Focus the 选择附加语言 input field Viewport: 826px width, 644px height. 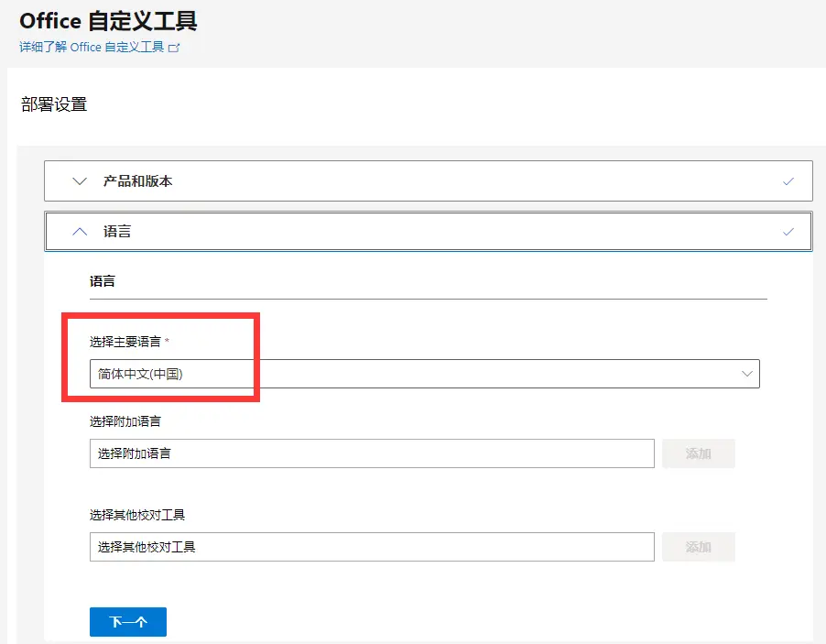(372, 453)
